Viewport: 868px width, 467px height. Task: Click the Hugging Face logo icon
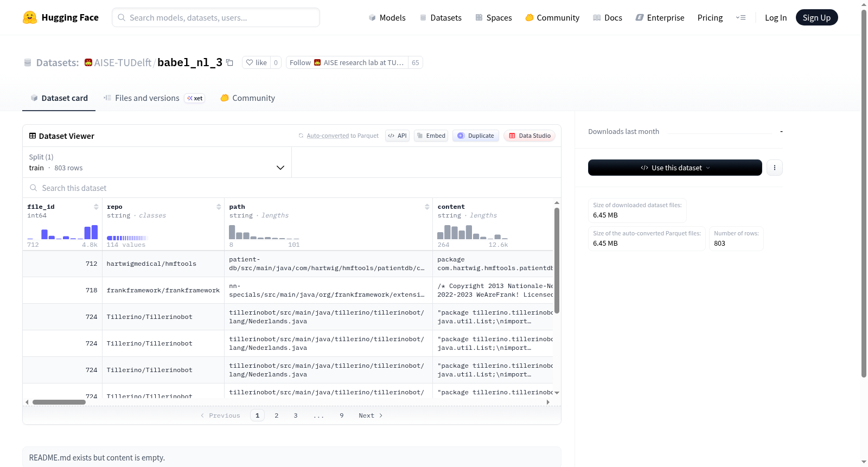coord(30,17)
